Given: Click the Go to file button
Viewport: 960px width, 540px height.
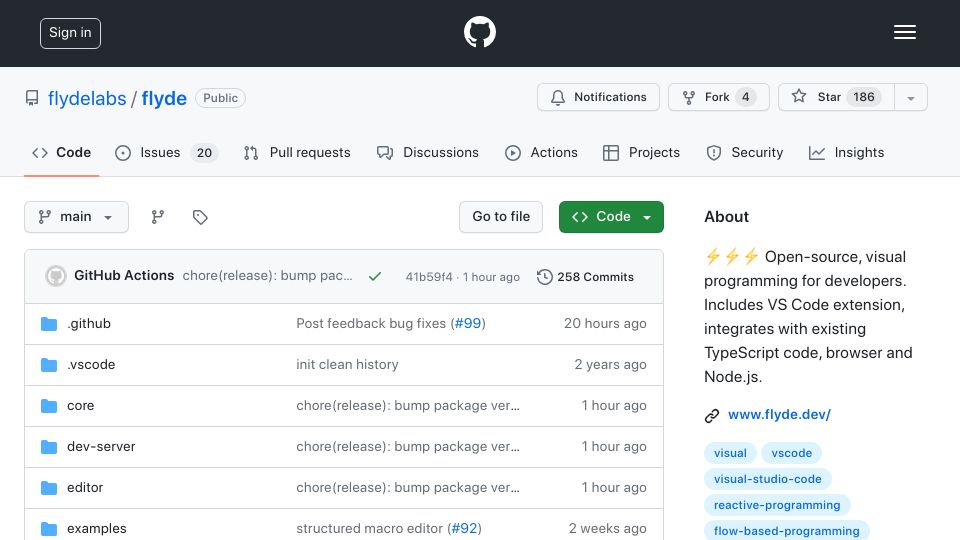Looking at the screenshot, I should coord(501,217).
